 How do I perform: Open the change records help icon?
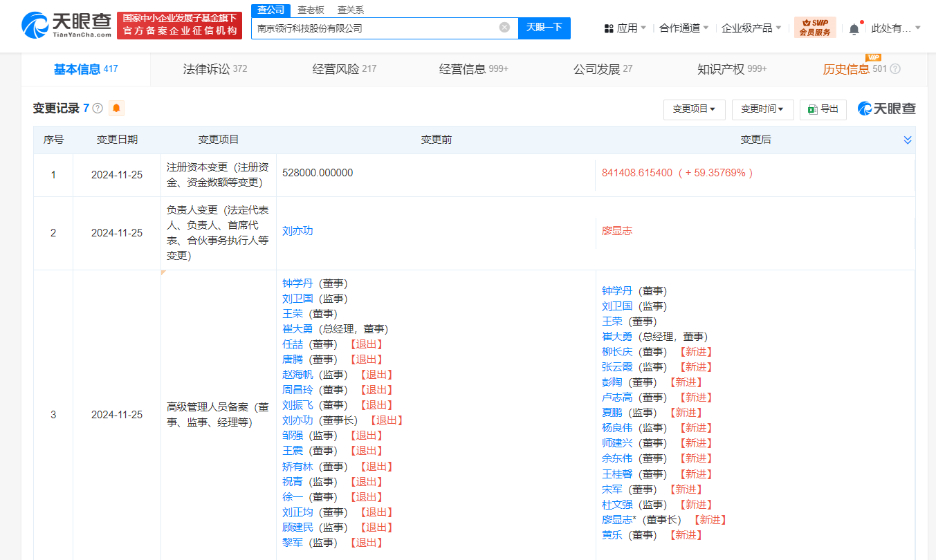(98, 109)
